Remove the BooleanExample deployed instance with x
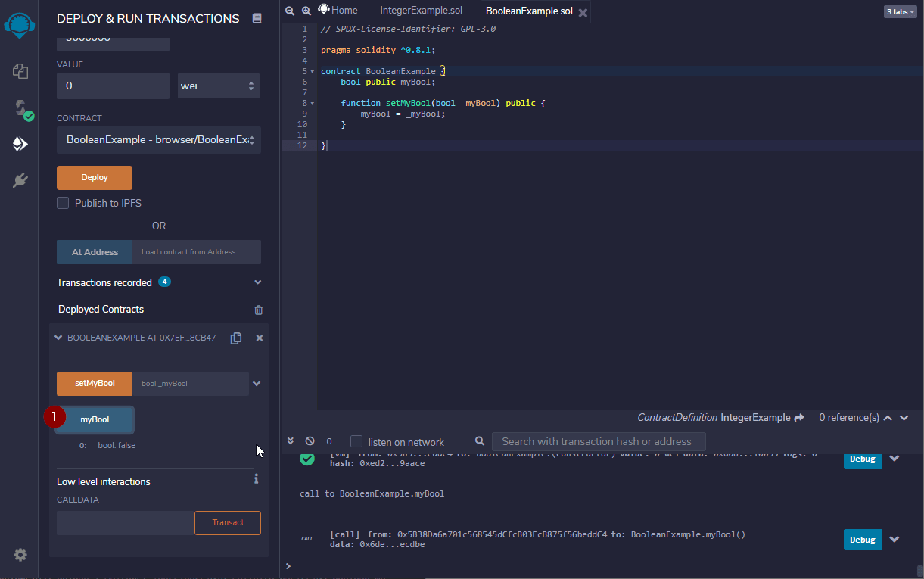The image size is (924, 579). [260, 338]
